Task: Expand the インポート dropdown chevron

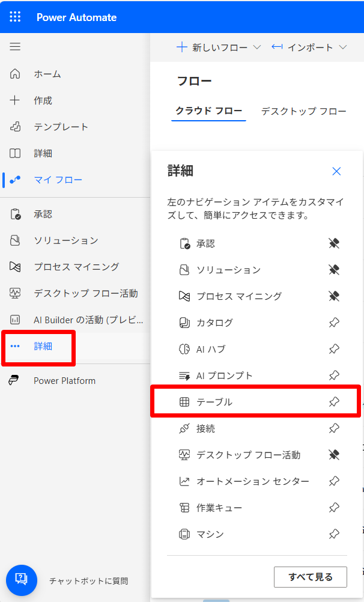Action: [343, 47]
